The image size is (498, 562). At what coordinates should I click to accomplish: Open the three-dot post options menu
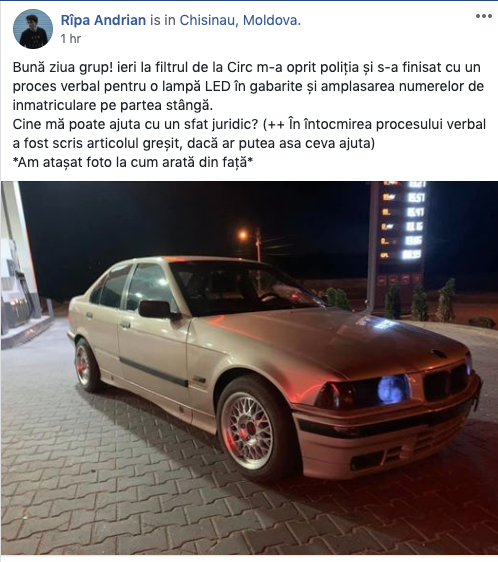pyautogui.click(x=484, y=16)
